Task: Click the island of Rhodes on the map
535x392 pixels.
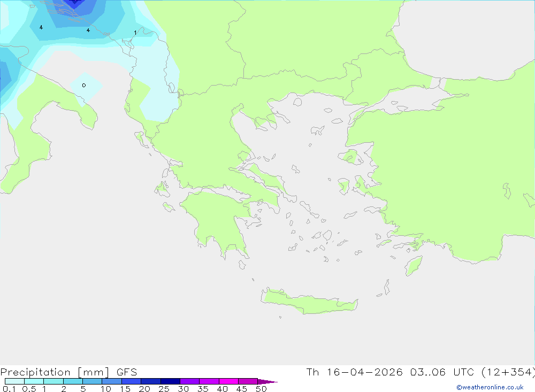Action: pos(414,265)
